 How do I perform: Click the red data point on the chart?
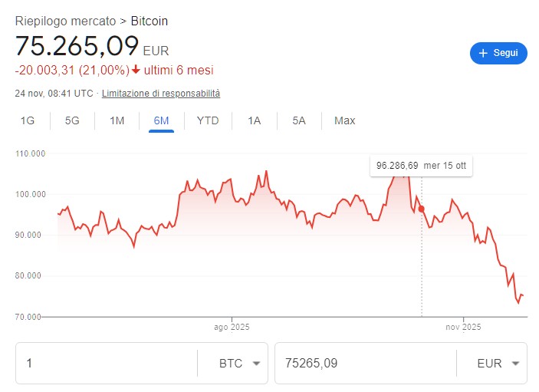click(421, 209)
